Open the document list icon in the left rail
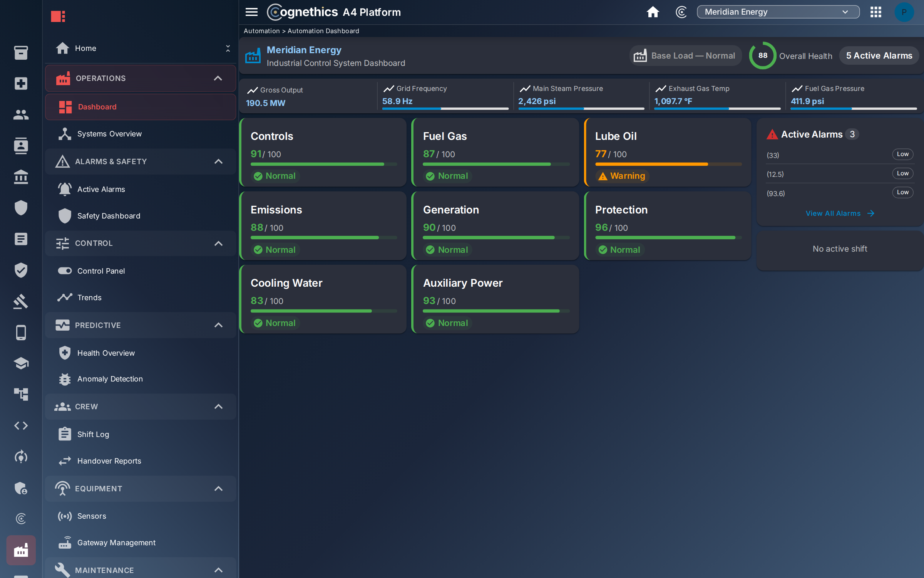Screen dimensions: 924x578 pyautogui.click(x=21, y=239)
